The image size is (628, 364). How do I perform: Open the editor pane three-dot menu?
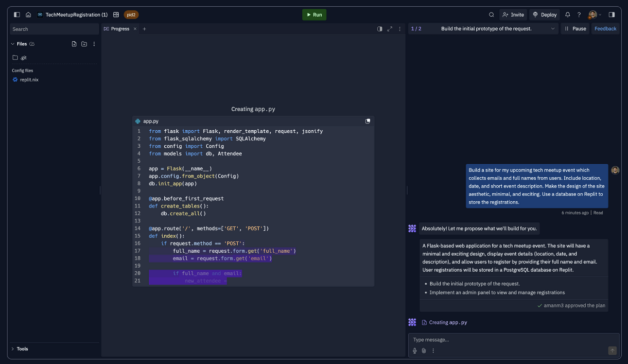coord(400,29)
